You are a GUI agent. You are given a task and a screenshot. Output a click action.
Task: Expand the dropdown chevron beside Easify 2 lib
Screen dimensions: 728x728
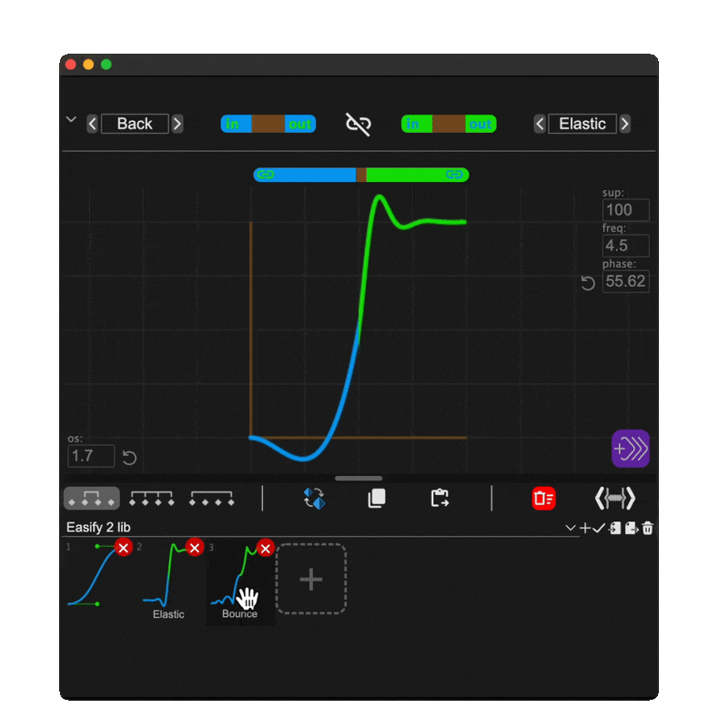[x=570, y=528]
